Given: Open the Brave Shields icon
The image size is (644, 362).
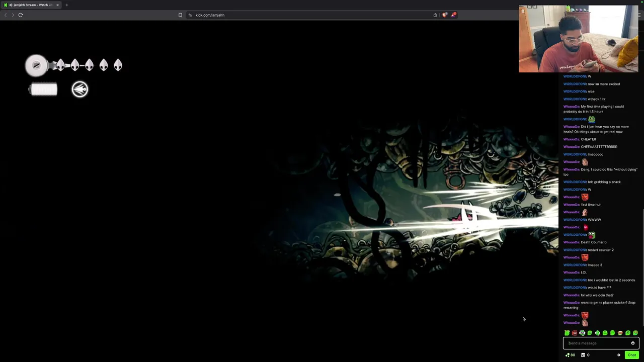Looking at the screenshot, I should click(444, 15).
